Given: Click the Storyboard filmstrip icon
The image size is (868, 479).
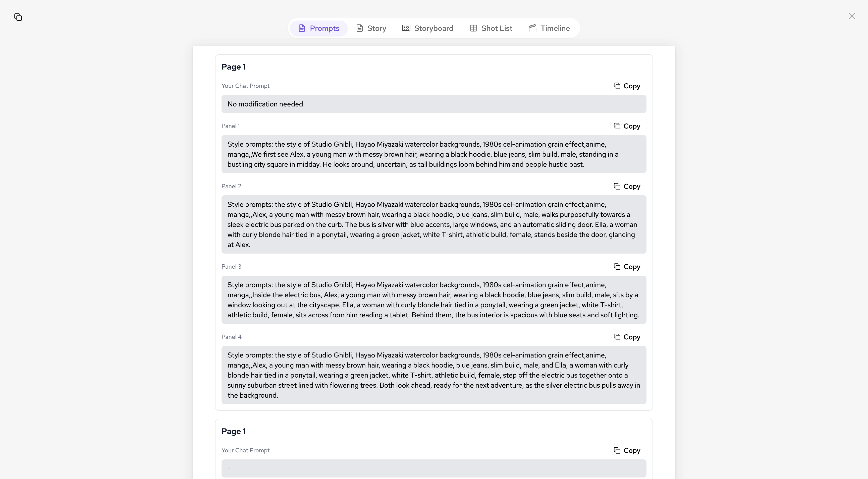Looking at the screenshot, I should point(406,28).
